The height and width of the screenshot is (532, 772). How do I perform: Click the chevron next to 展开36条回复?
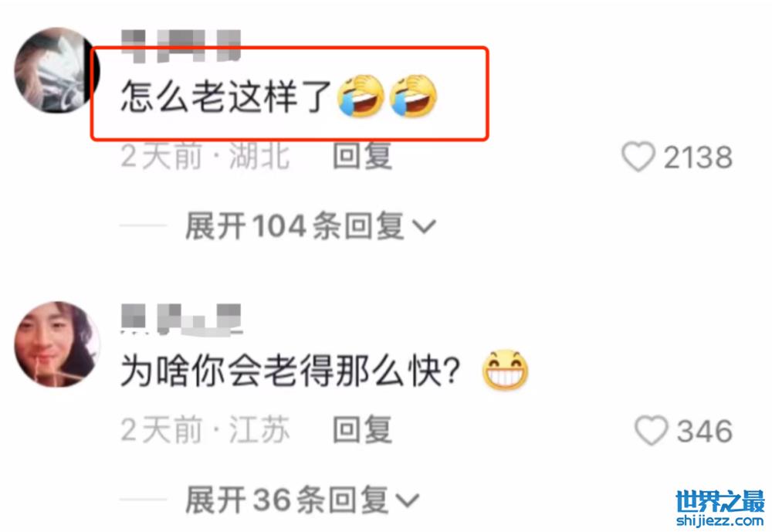tap(408, 500)
